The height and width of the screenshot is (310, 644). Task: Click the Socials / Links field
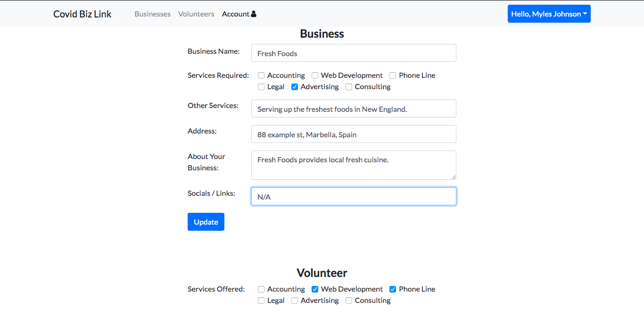click(354, 196)
